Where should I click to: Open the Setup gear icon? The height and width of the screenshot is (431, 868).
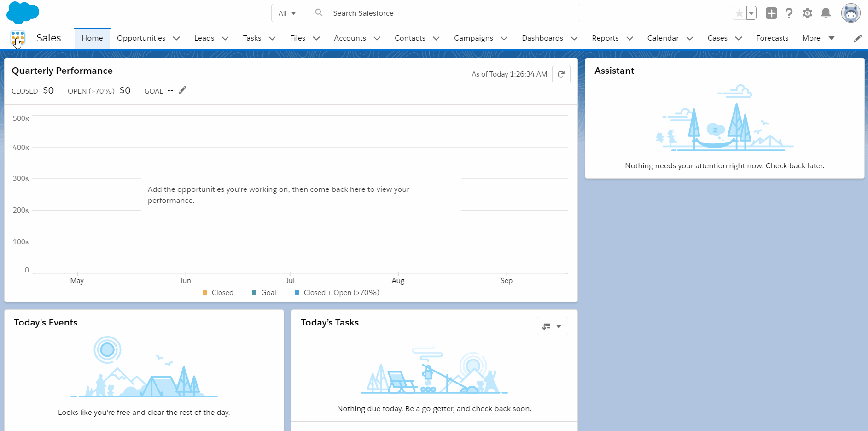[807, 13]
